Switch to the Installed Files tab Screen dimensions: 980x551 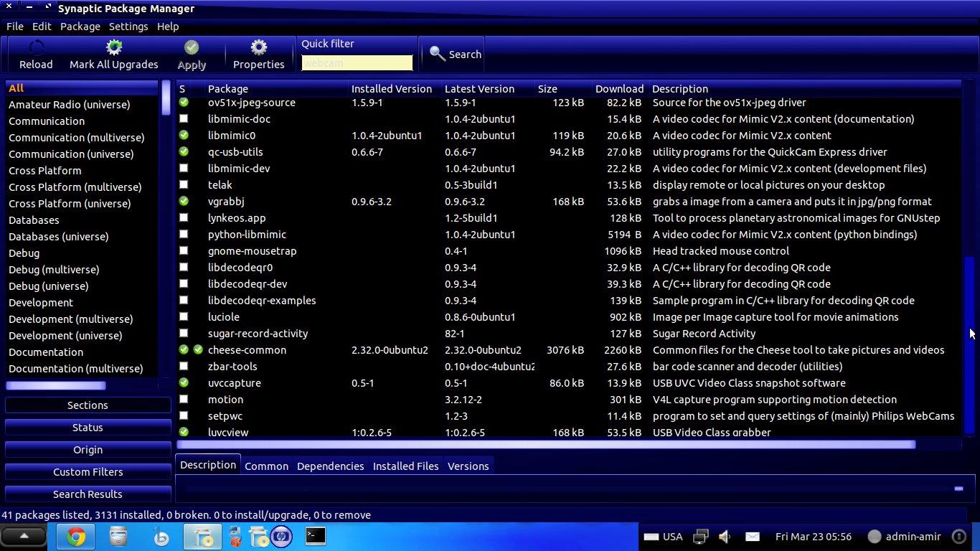tap(405, 466)
